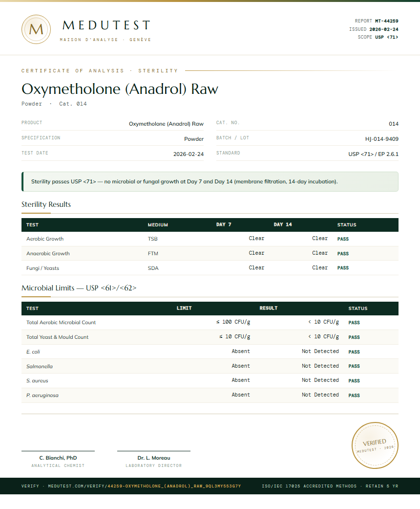Click Day 7 Clear in Anaerobic Growth row
This screenshot has height=509, width=420.
click(x=256, y=253)
